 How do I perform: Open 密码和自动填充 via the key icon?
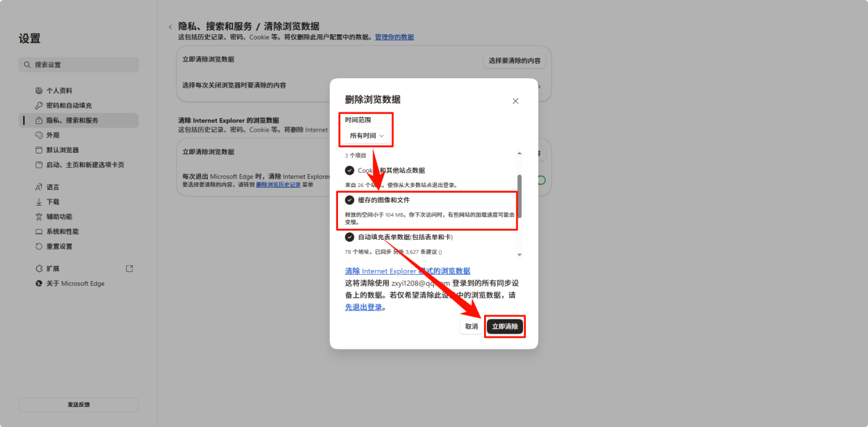pyautogui.click(x=40, y=105)
